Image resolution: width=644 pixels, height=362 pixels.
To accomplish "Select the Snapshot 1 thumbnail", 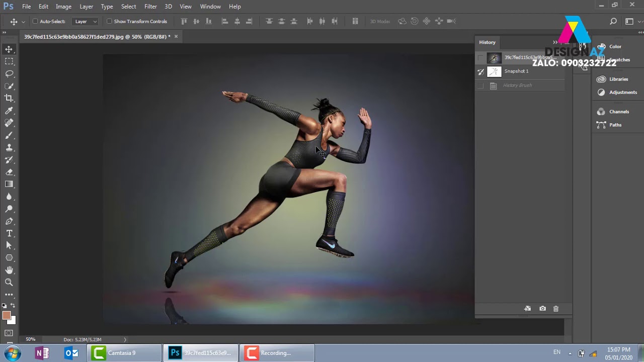I will (494, 71).
